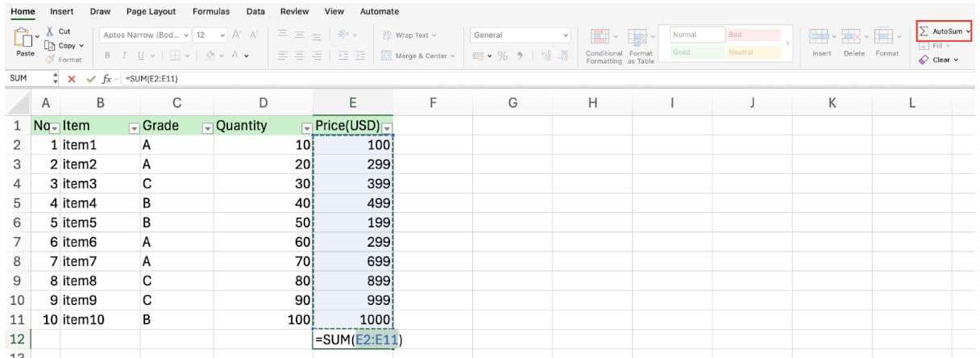
Task: Click the Clear eraser icon
Action: [x=924, y=60]
